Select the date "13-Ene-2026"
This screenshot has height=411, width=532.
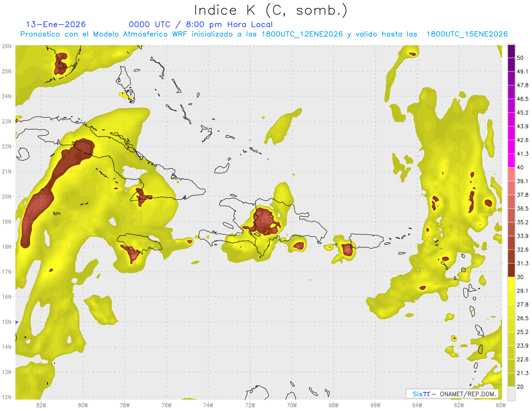click(56, 24)
